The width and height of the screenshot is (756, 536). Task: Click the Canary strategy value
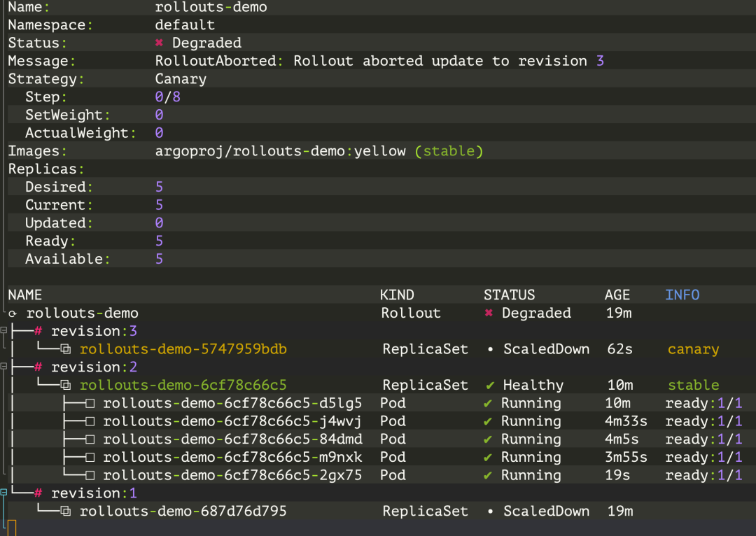point(181,79)
